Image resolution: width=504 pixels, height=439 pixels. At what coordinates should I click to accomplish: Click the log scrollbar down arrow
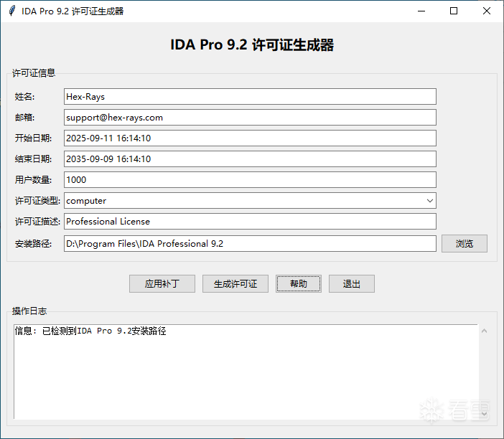pos(484,413)
